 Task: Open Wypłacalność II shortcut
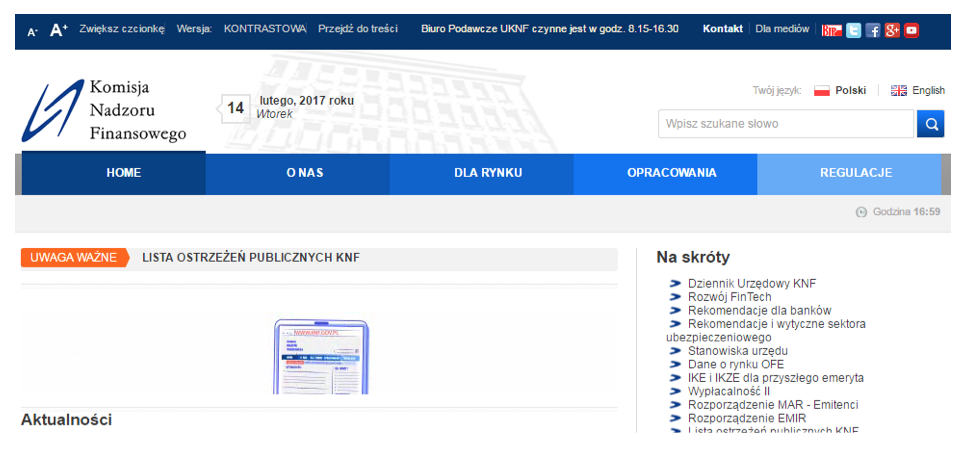pos(729,391)
